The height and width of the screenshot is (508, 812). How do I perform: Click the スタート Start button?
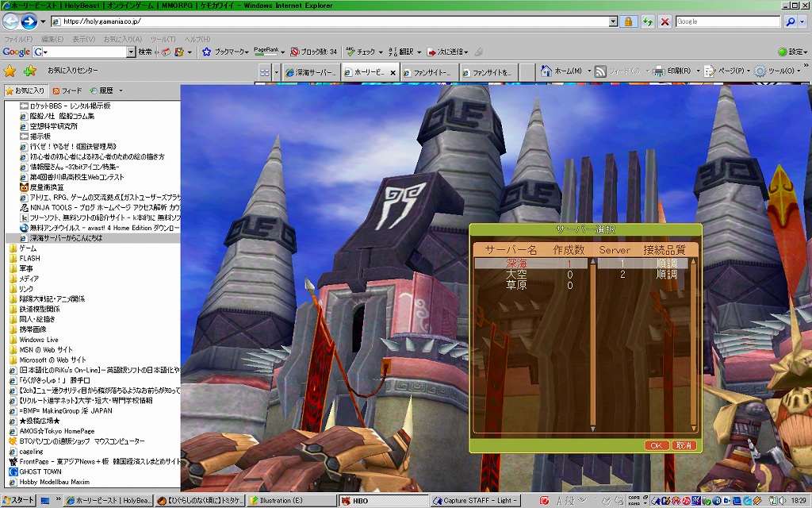click(x=18, y=501)
